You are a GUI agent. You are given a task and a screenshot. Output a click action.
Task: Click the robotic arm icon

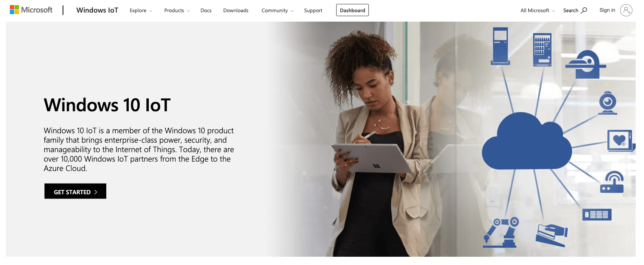tap(501, 232)
